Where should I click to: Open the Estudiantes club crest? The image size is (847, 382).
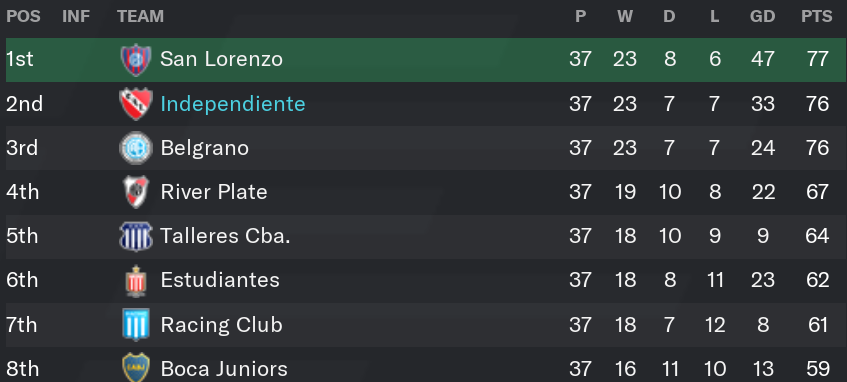click(136, 281)
